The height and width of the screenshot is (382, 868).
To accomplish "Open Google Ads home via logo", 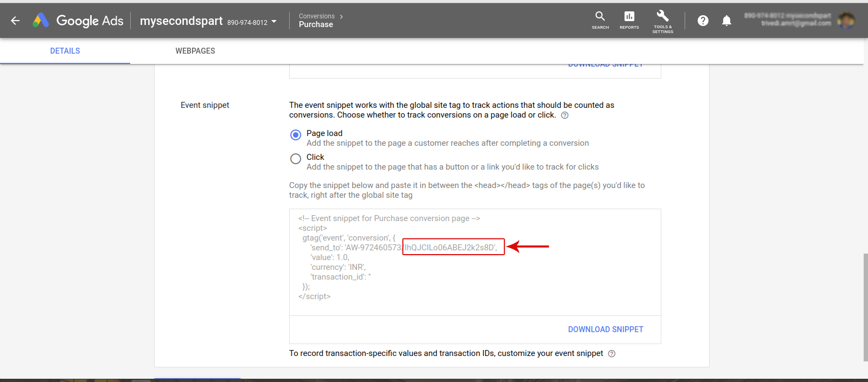I will coord(41,21).
